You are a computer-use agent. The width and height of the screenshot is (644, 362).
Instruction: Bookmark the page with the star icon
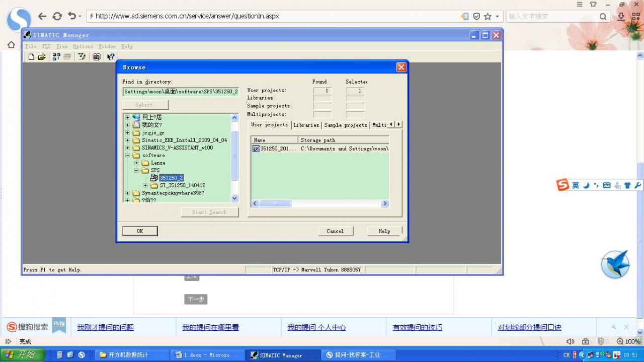click(488, 16)
